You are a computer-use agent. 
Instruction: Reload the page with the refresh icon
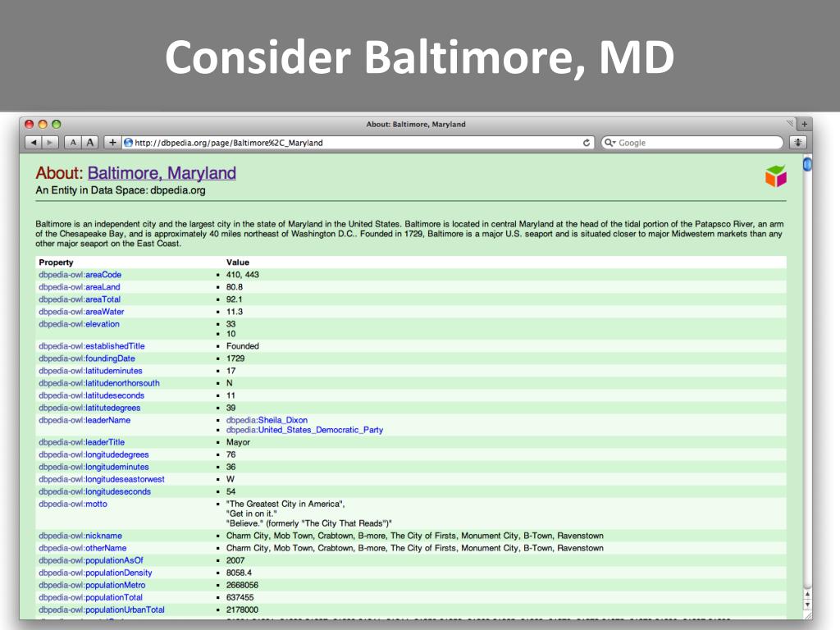pyautogui.click(x=587, y=143)
